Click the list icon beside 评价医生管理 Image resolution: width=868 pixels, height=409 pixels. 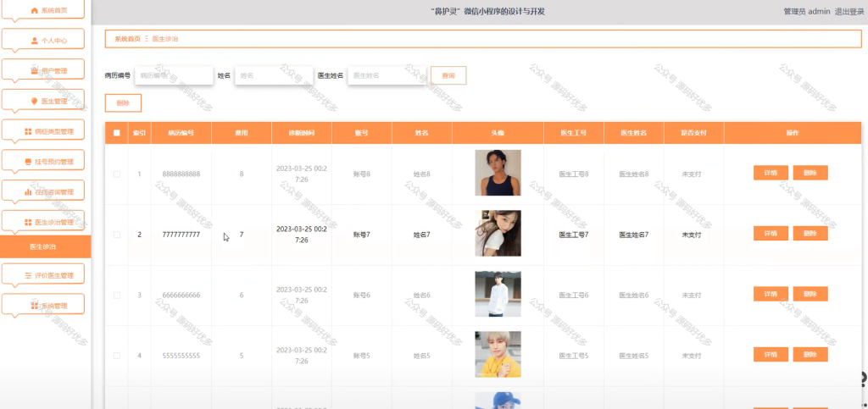[x=28, y=275]
